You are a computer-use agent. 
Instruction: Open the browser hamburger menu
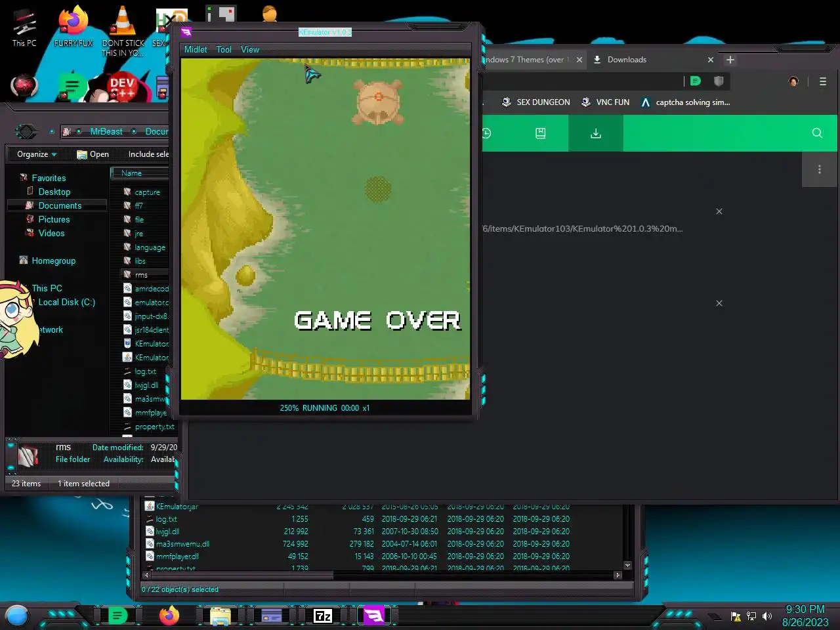823,81
